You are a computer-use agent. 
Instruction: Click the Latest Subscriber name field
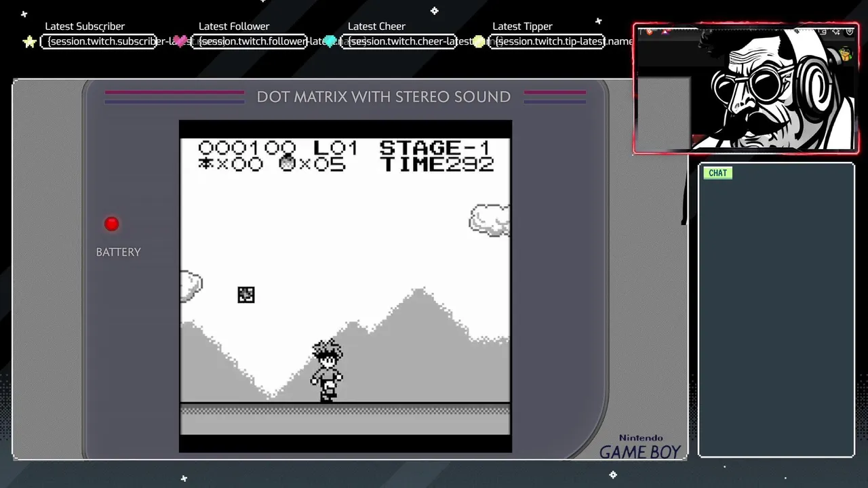click(99, 41)
